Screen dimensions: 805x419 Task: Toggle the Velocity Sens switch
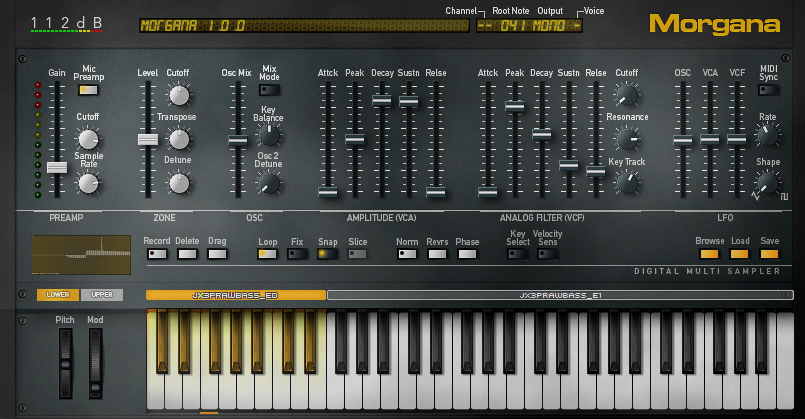[547, 254]
